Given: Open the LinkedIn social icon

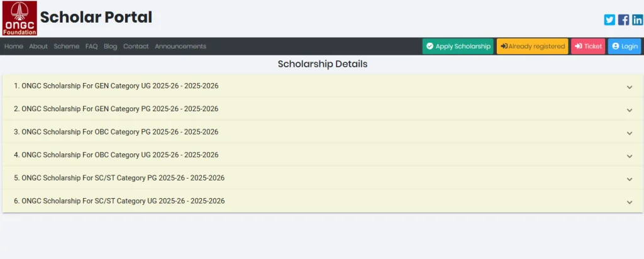Looking at the screenshot, I should [x=637, y=19].
